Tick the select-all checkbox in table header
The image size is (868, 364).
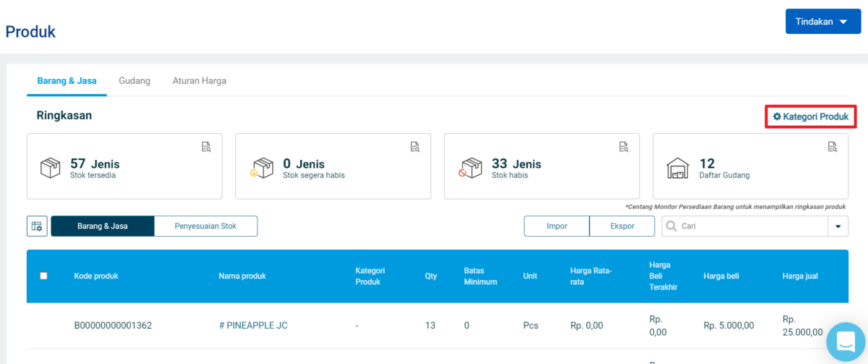point(43,276)
